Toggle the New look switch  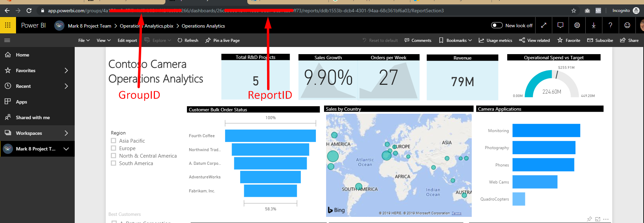coord(497,25)
